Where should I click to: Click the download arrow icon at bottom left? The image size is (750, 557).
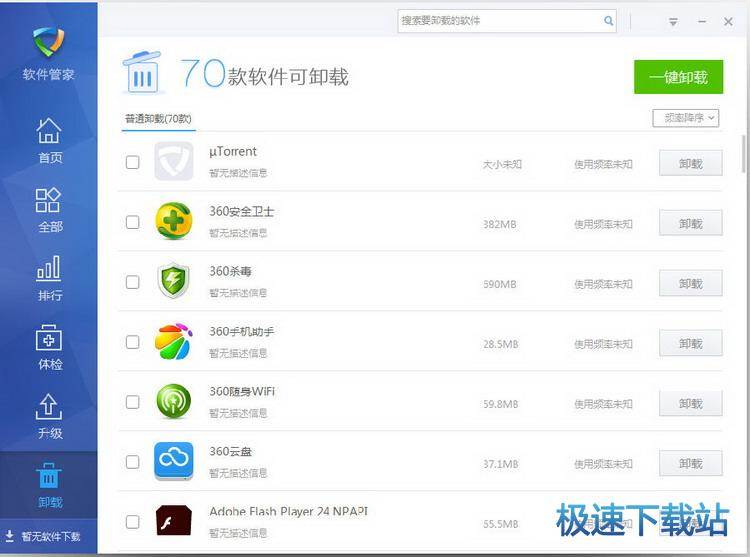click(x=10, y=536)
